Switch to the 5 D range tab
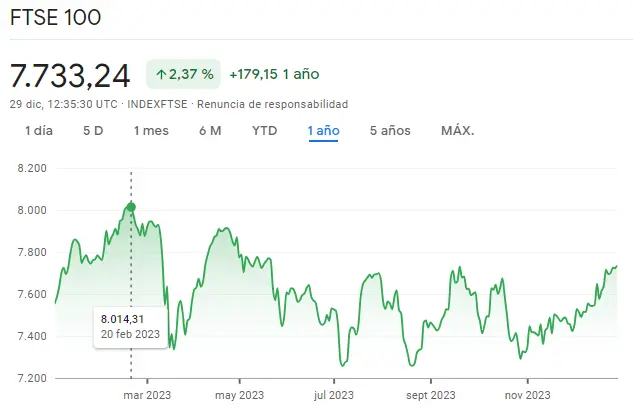Screen dimensions: 633x412 point(93,131)
